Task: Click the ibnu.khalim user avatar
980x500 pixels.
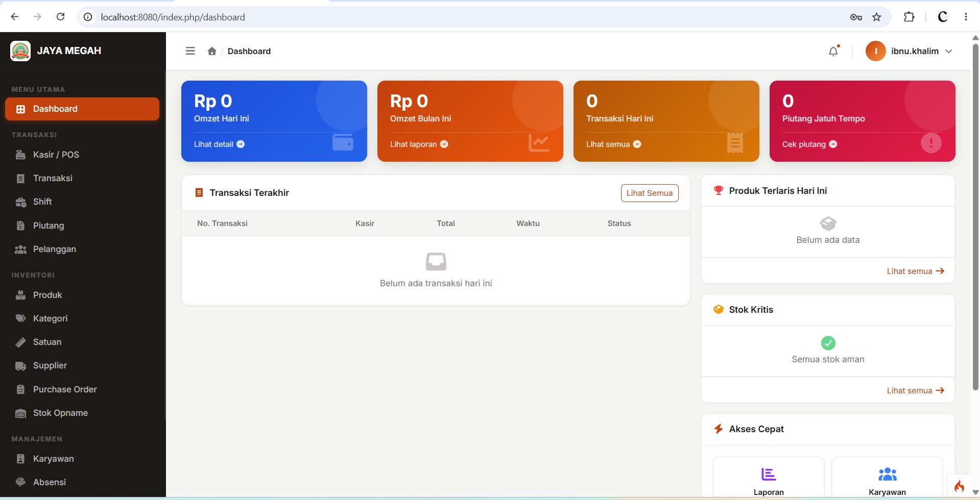Action: (x=875, y=51)
